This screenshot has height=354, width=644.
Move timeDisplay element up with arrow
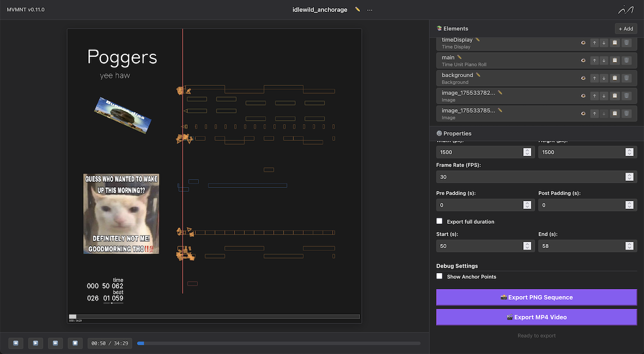pos(594,42)
